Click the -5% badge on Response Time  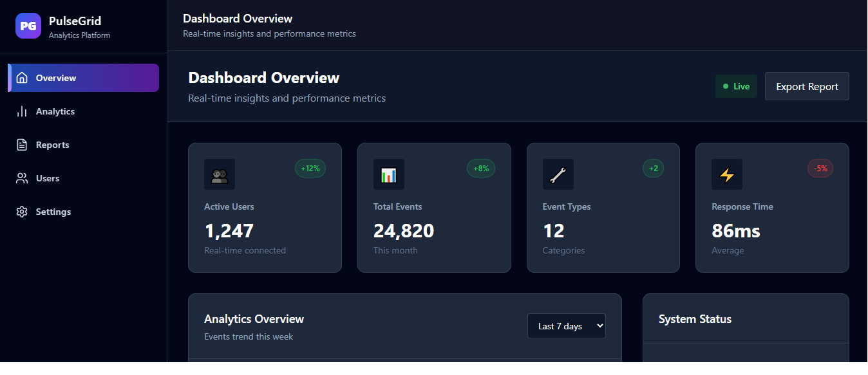(820, 168)
